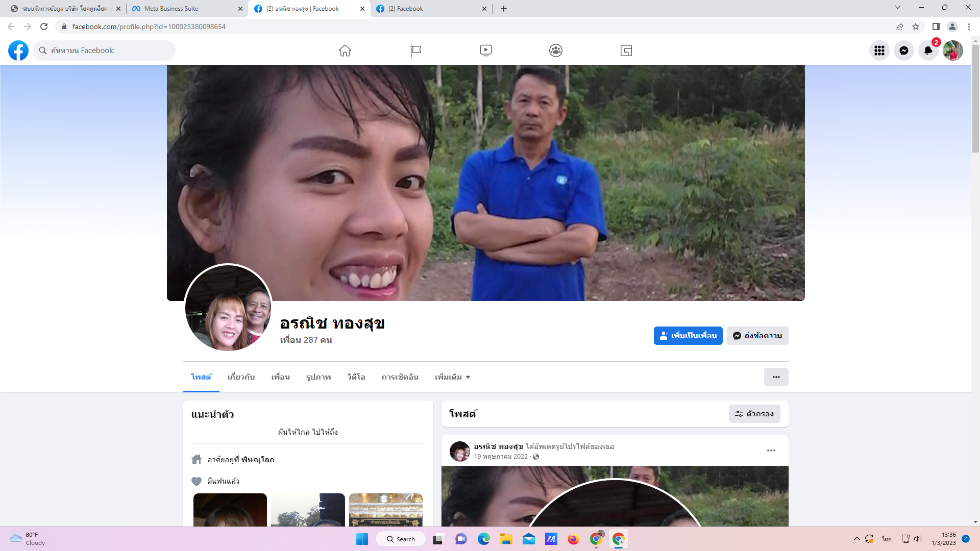Open the Watch video icon

pos(485,51)
